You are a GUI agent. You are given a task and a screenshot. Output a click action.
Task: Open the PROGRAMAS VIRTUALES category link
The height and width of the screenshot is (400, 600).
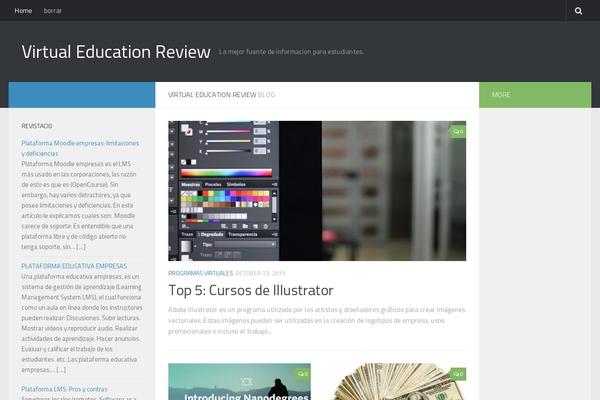200,273
